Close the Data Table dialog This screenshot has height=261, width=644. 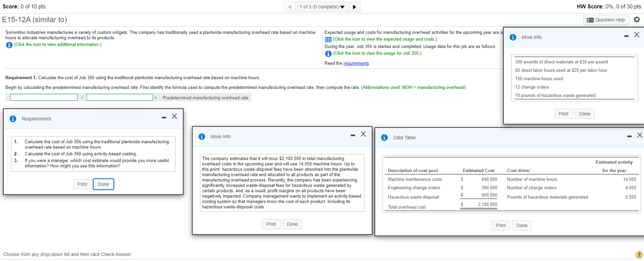pyautogui.click(x=640, y=135)
